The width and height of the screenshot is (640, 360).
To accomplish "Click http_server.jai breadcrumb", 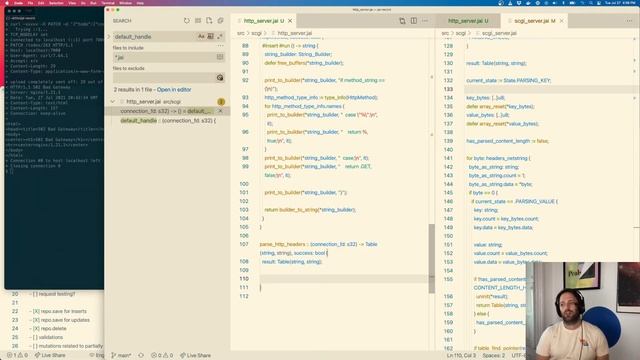I will (295, 33).
